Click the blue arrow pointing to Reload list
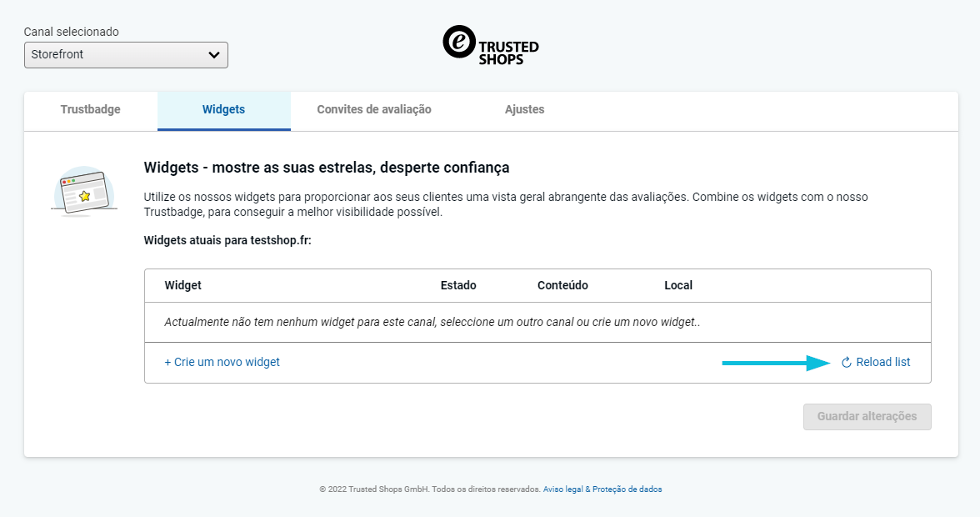This screenshot has height=517, width=980. [776, 363]
